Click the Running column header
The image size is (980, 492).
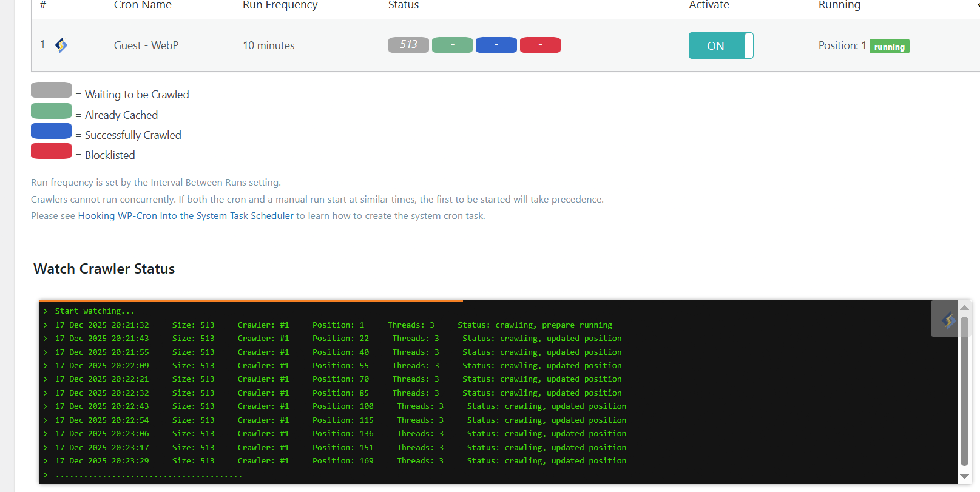pyautogui.click(x=839, y=5)
